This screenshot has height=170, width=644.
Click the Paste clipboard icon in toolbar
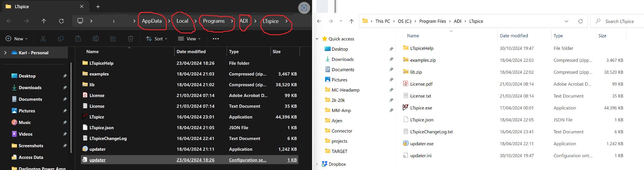(78, 39)
